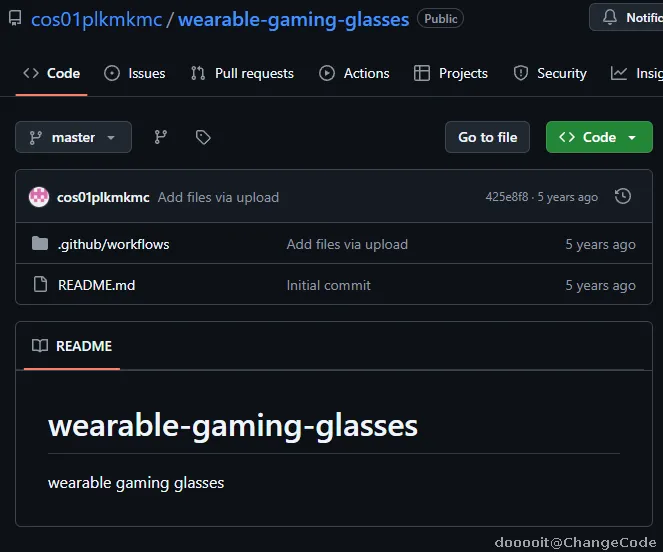Open the wearable-gaming-glasses repository link
The image size is (663, 552).
coord(293,19)
